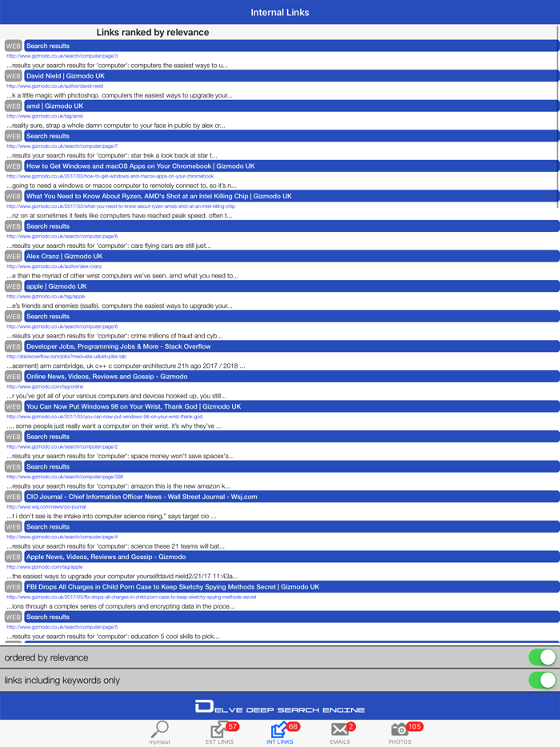Open You Can Now Put Windows 98 result
This screenshot has width=560, height=747.
pos(292,406)
